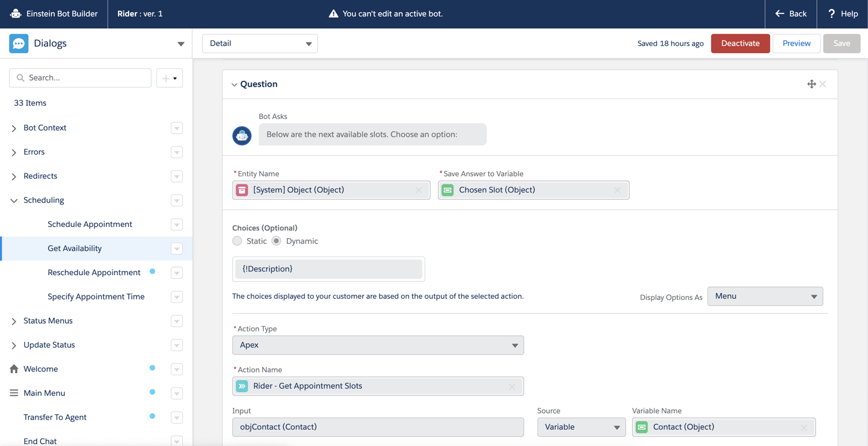
Task: Click the Contact (Object) variable icon
Action: tap(642, 427)
